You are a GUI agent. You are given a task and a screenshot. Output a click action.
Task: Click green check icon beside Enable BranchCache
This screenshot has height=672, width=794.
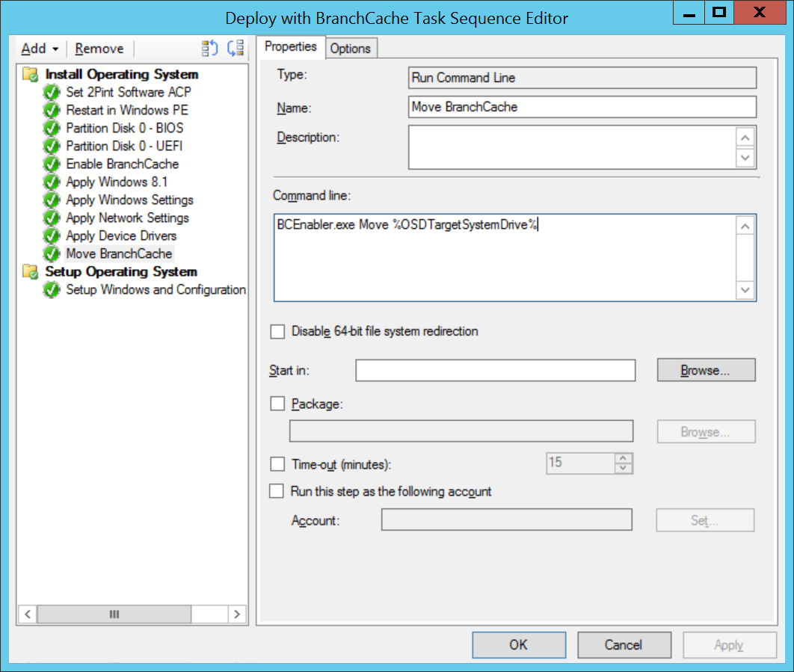[51, 164]
